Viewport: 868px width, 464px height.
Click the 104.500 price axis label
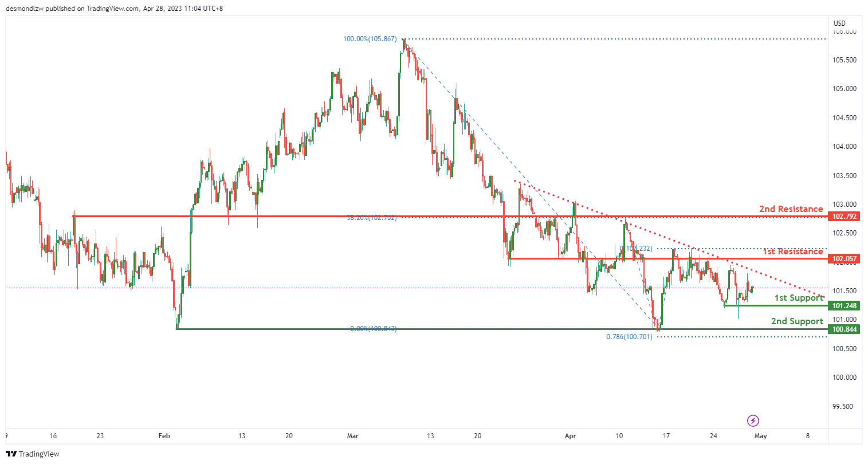point(845,118)
